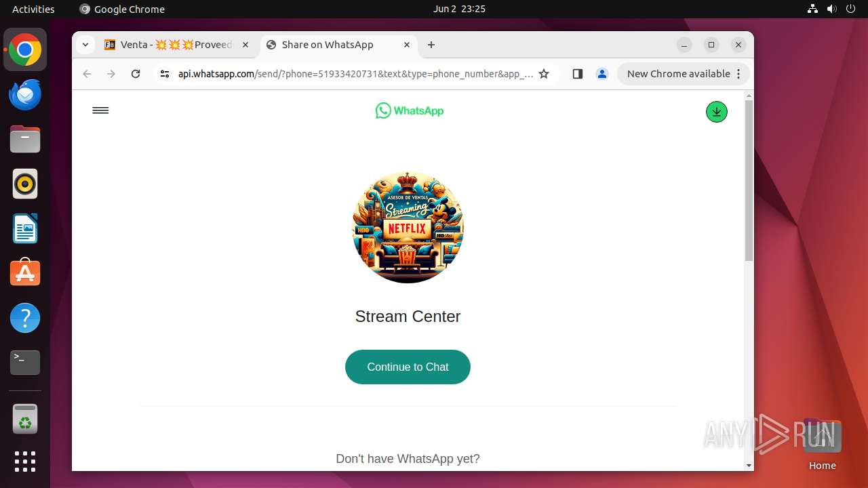Click Don't have WhatsApp yet text
868x488 pixels.
408,459
